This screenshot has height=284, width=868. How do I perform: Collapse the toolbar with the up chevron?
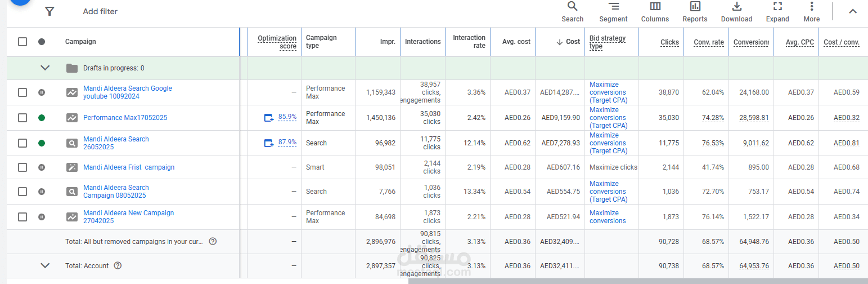pos(853,11)
